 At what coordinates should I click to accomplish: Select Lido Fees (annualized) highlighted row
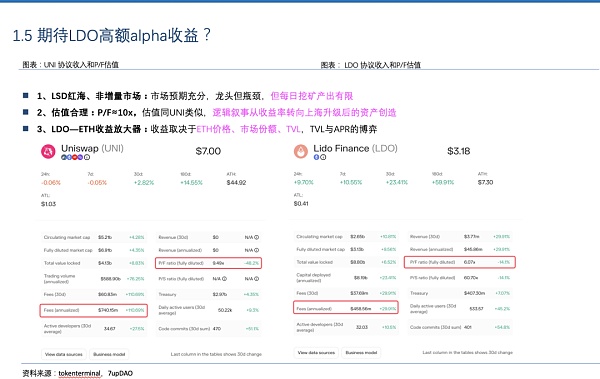(346, 308)
